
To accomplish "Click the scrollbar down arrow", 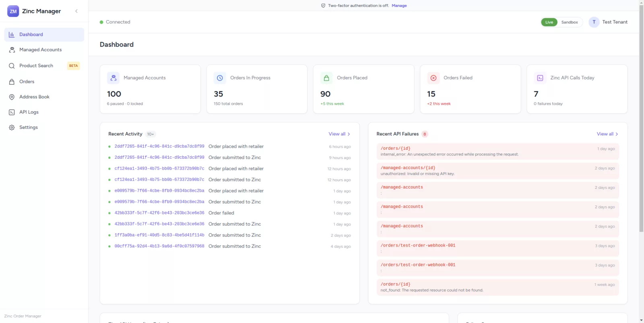I will pyautogui.click(x=641, y=320).
